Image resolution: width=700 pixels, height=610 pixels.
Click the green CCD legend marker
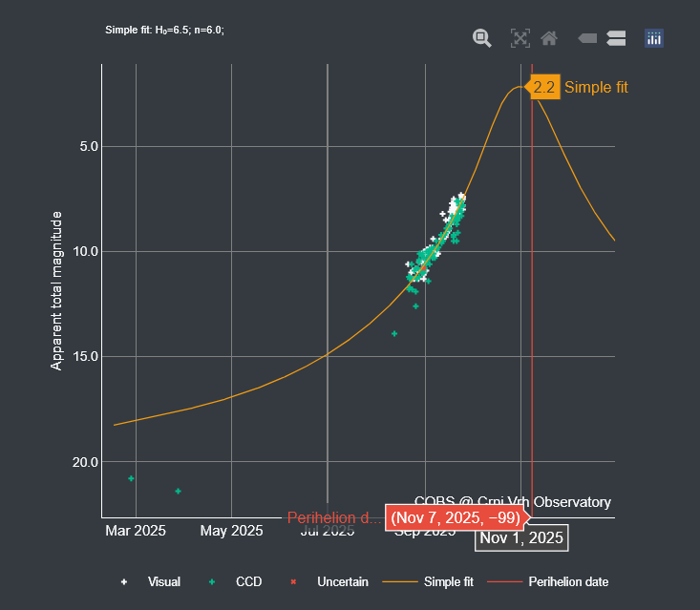[x=213, y=581]
